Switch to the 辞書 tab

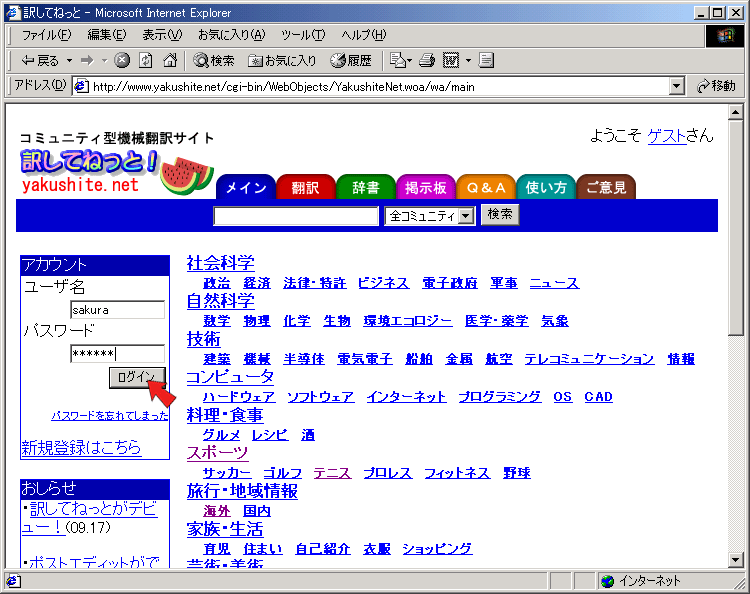pos(366,187)
